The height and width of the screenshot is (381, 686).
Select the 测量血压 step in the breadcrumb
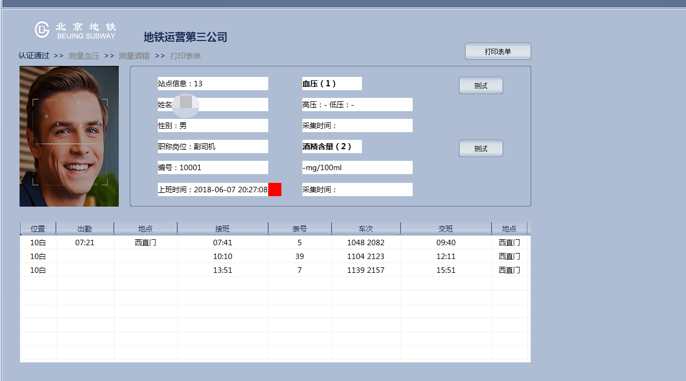[84, 56]
